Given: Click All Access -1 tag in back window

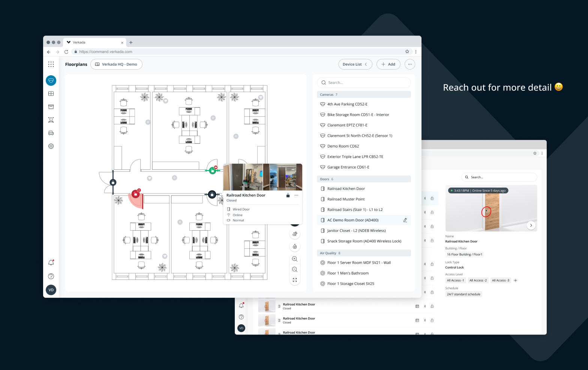Looking at the screenshot, I should click(455, 280).
